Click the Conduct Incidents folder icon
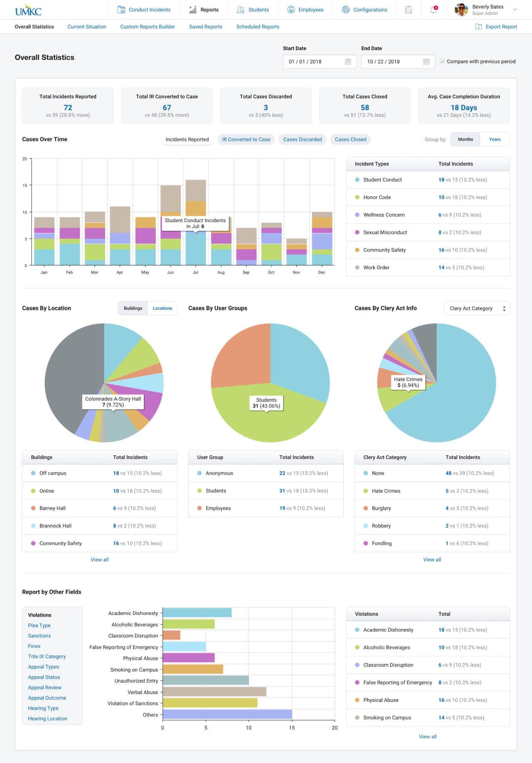Image resolution: width=532 pixels, height=763 pixels. click(121, 10)
